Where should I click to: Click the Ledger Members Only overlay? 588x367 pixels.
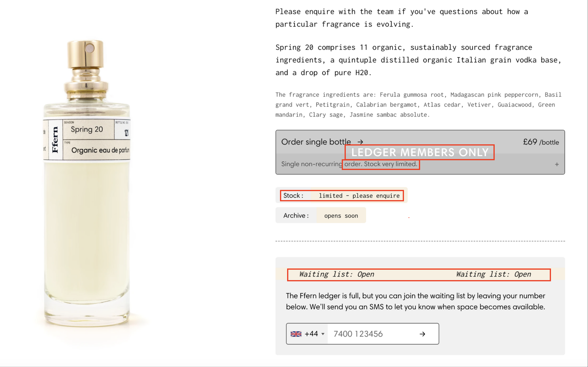420,152
